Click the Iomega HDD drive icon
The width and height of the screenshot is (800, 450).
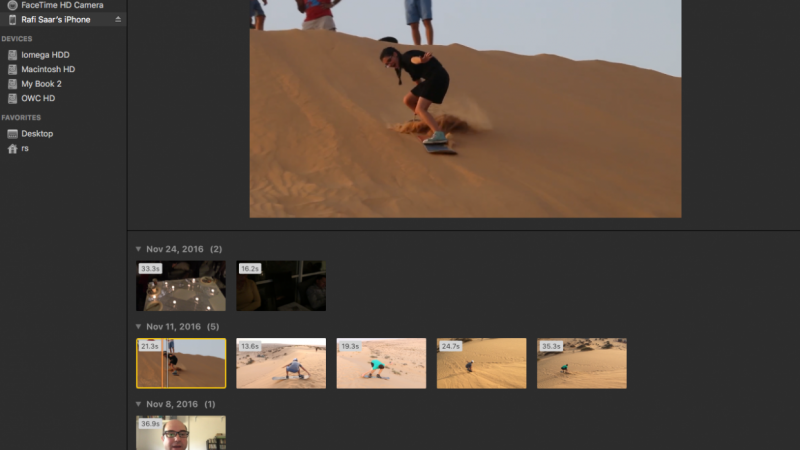[12, 55]
